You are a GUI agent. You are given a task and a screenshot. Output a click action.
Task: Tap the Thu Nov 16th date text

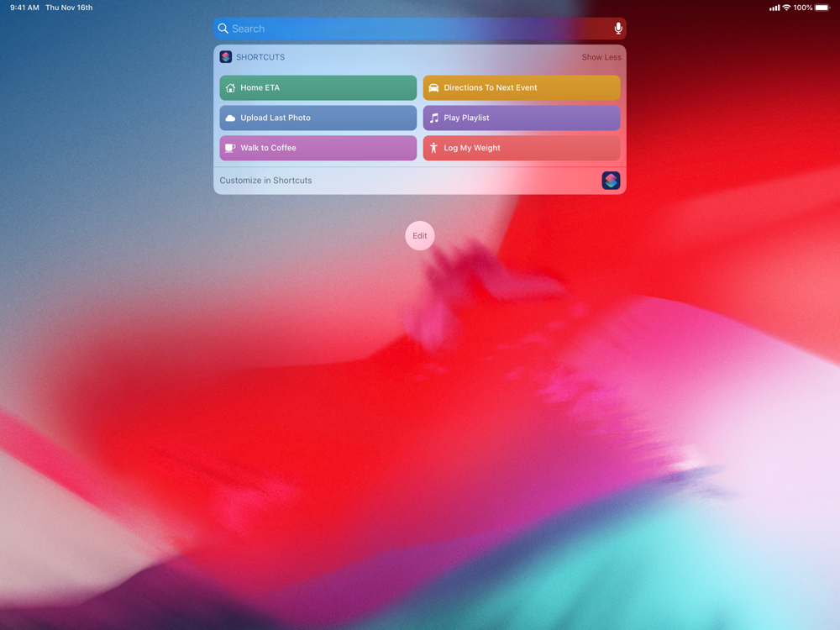click(69, 8)
